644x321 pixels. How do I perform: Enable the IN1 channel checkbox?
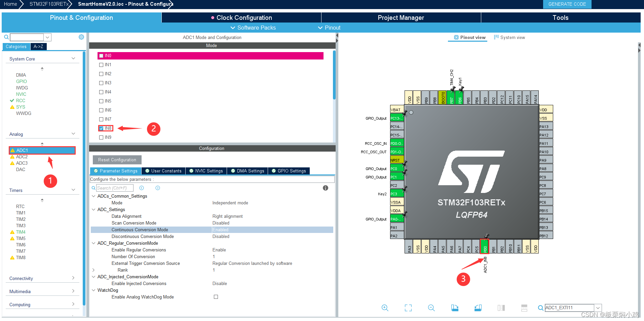[101, 65]
